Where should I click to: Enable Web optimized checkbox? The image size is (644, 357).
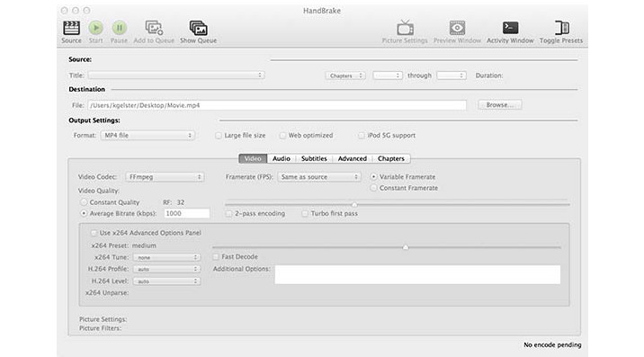282,135
